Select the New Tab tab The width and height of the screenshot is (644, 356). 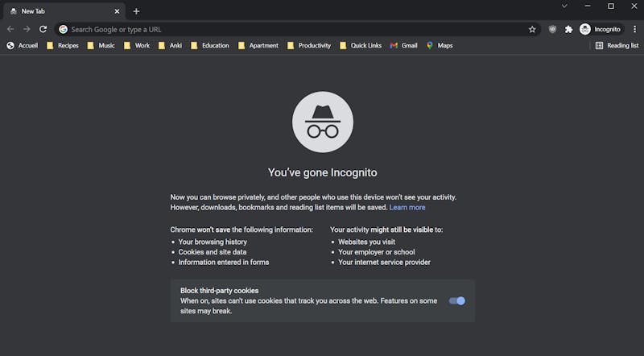[x=64, y=11]
